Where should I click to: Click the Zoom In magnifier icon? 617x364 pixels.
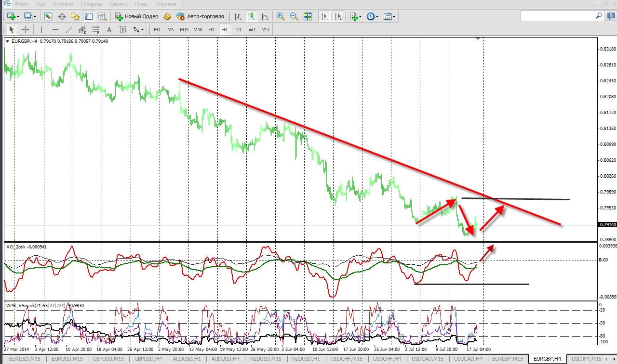pyautogui.click(x=281, y=16)
